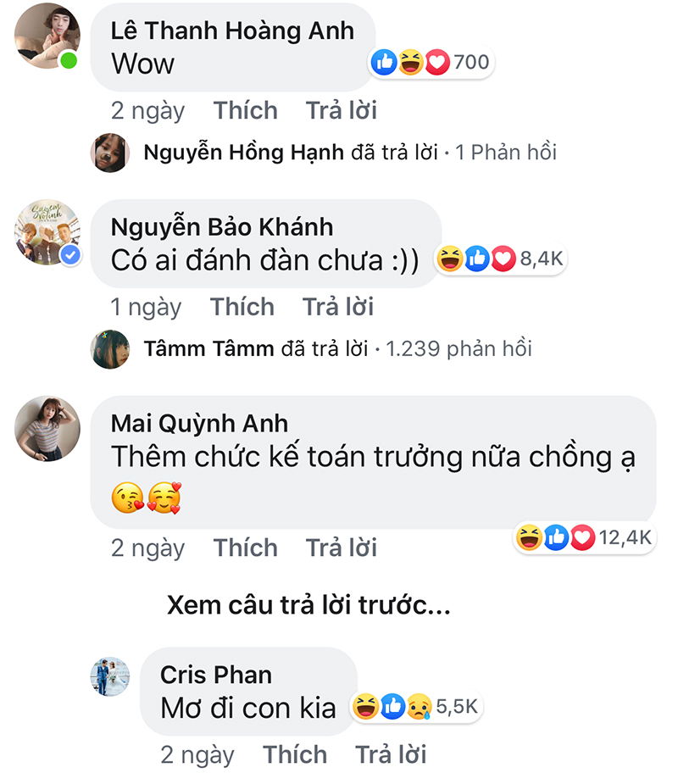Expand the 1.239 phản hồi replies
The height and width of the screenshot is (784, 678).
coord(459,348)
